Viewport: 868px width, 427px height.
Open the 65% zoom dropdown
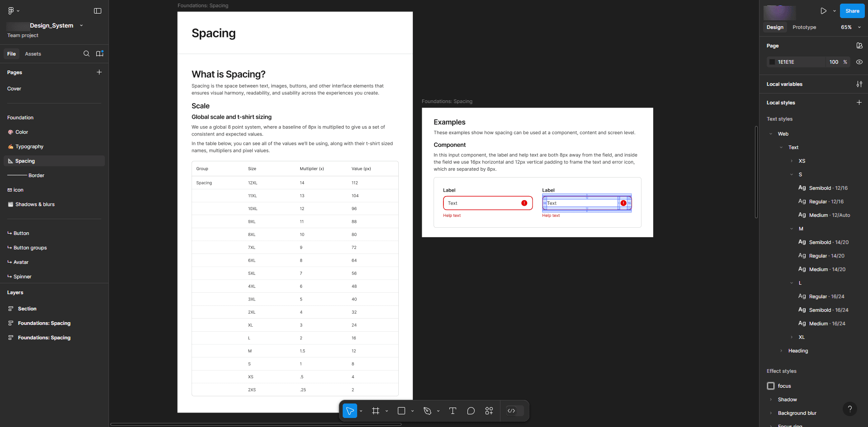tap(850, 27)
